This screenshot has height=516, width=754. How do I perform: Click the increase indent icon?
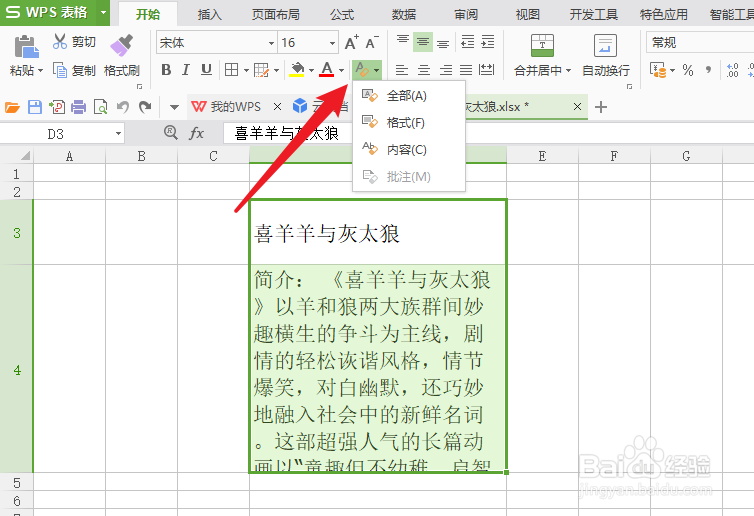488,42
